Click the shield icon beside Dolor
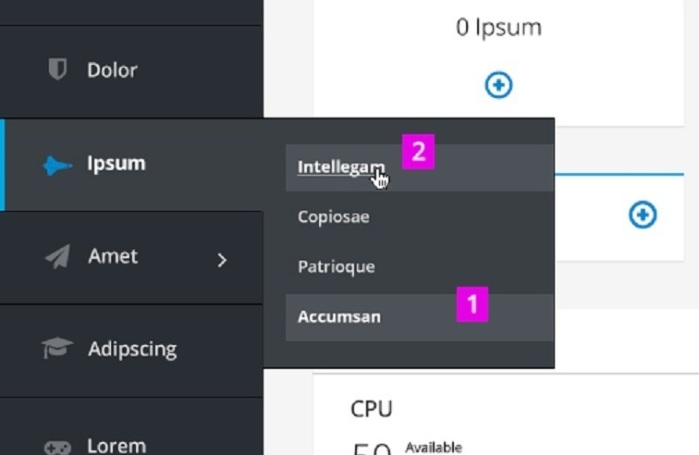This screenshot has height=455, width=699. coord(58,70)
